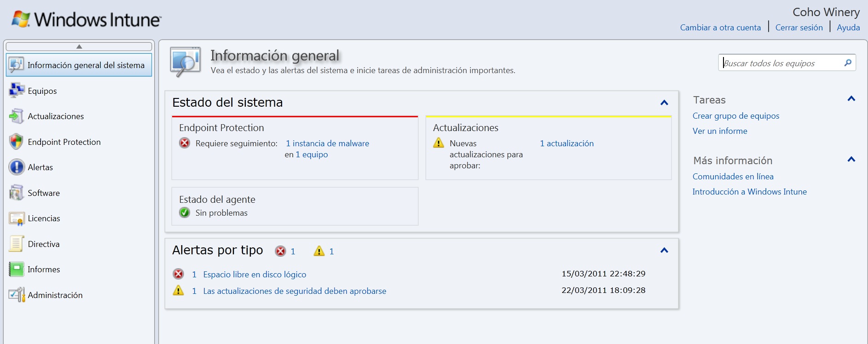The width and height of the screenshot is (868, 344).
Task: Click the magnifier search icon
Action: 848,63
